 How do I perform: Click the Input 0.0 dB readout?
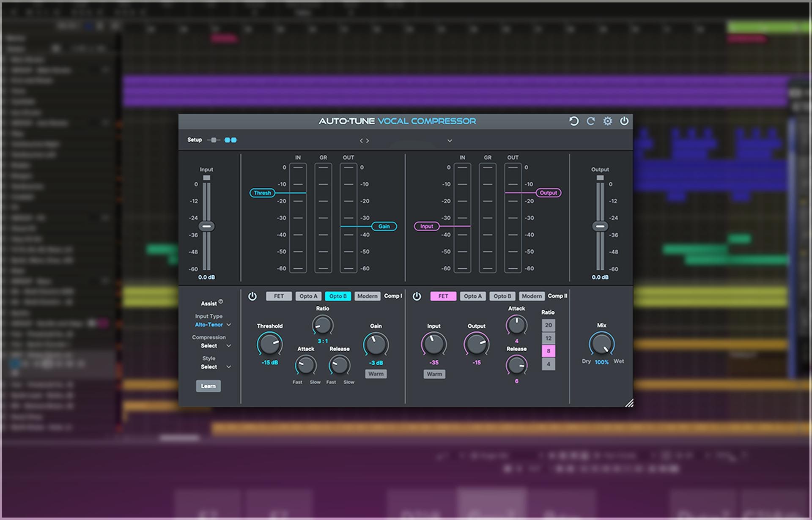click(206, 277)
